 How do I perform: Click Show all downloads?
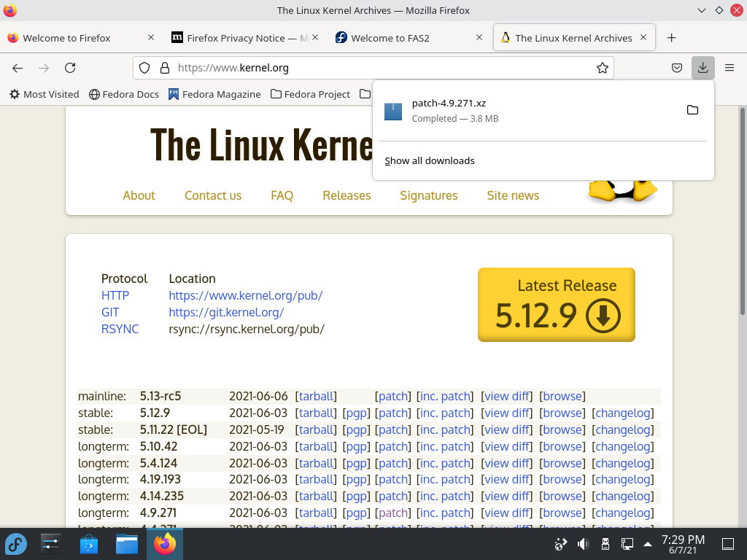430,160
